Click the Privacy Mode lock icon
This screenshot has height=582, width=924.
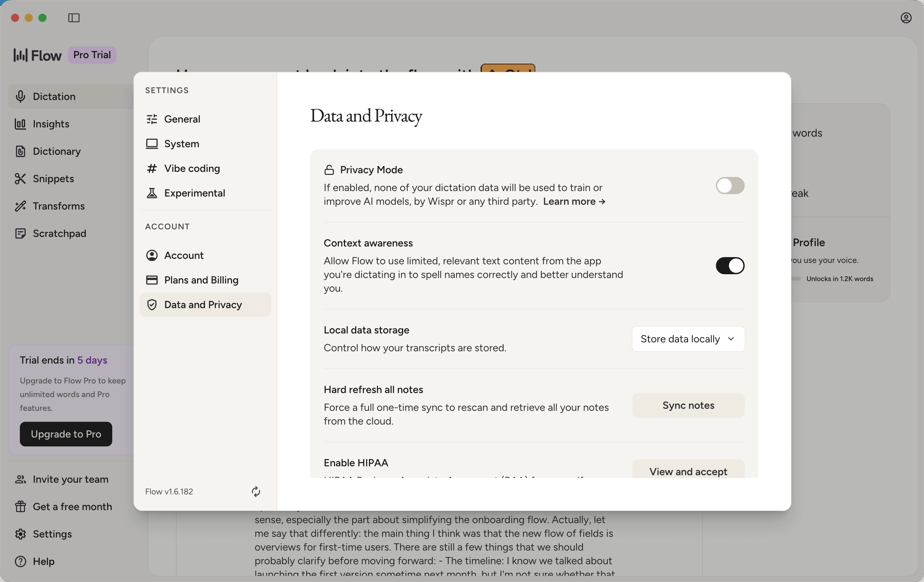(x=329, y=170)
